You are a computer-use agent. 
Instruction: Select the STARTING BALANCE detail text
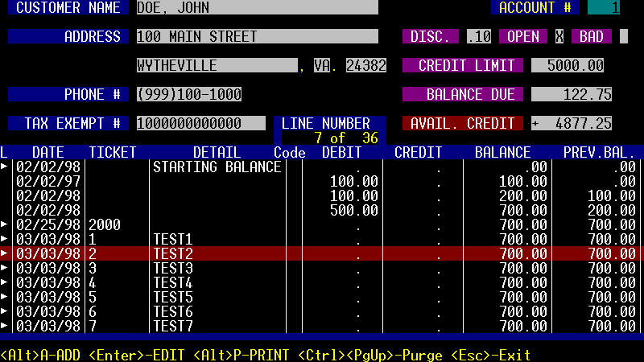(217, 167)
